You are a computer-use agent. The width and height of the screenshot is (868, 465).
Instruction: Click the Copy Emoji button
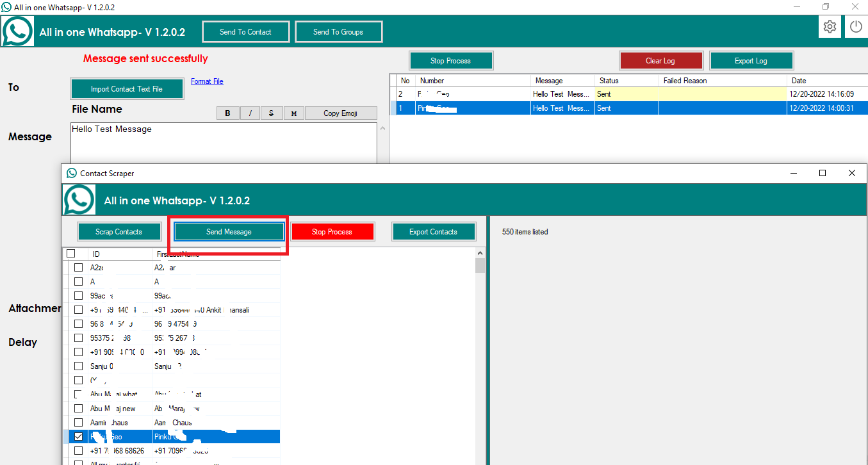click(341, 113)
